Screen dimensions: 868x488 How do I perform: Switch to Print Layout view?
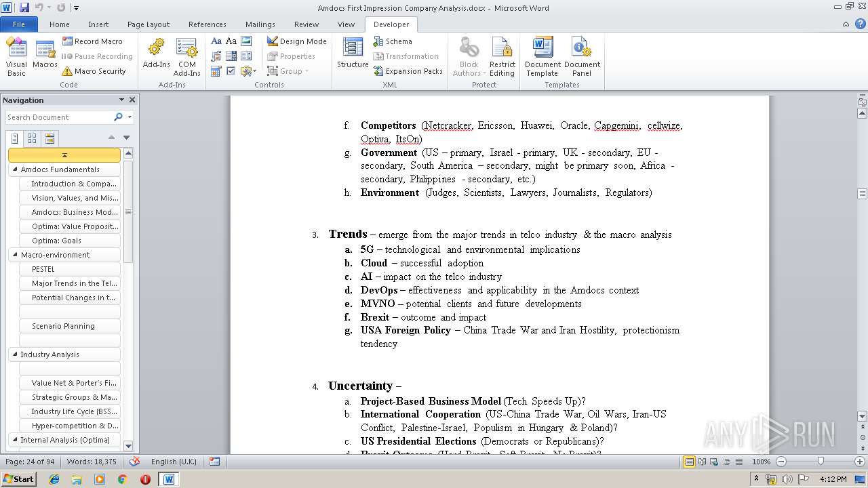tap(690, 462)
